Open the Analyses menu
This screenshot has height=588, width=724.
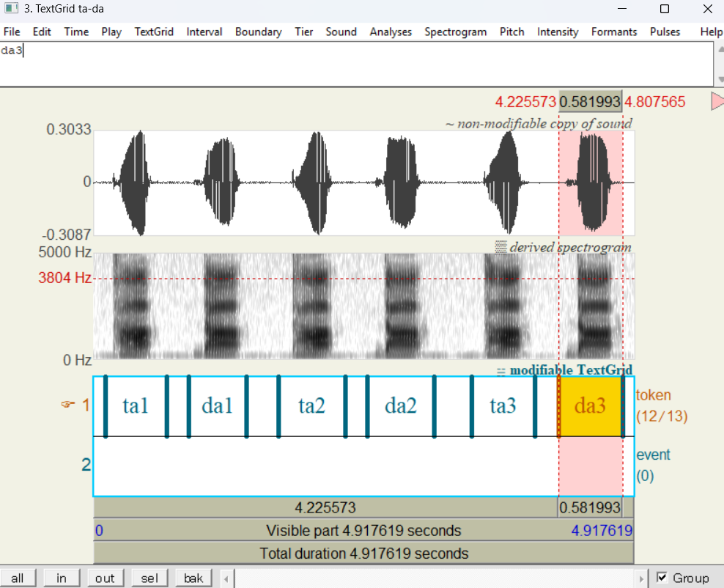pos(391,32)
